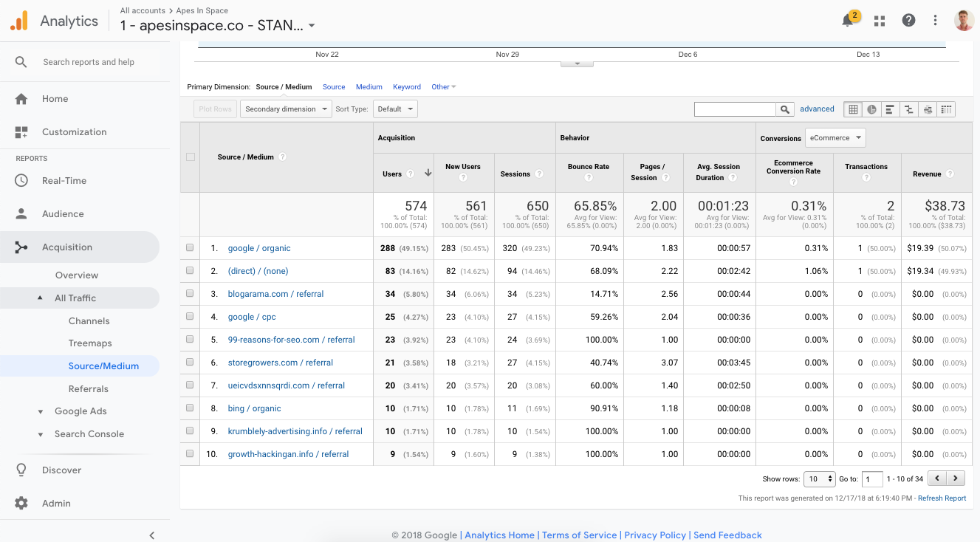Switch to Pivot table view

tap(946, 109)
